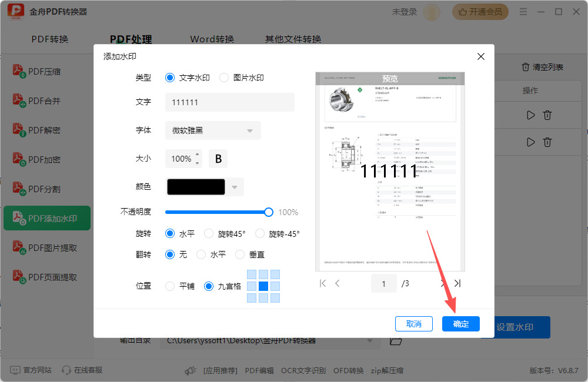Click the second row play icon
588x382 pixels.
pyautogui.click(x=530, y=142)
